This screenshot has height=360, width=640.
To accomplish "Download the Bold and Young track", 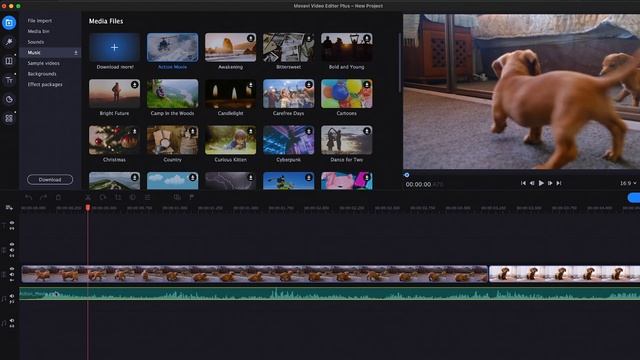I will pos(367,38).
